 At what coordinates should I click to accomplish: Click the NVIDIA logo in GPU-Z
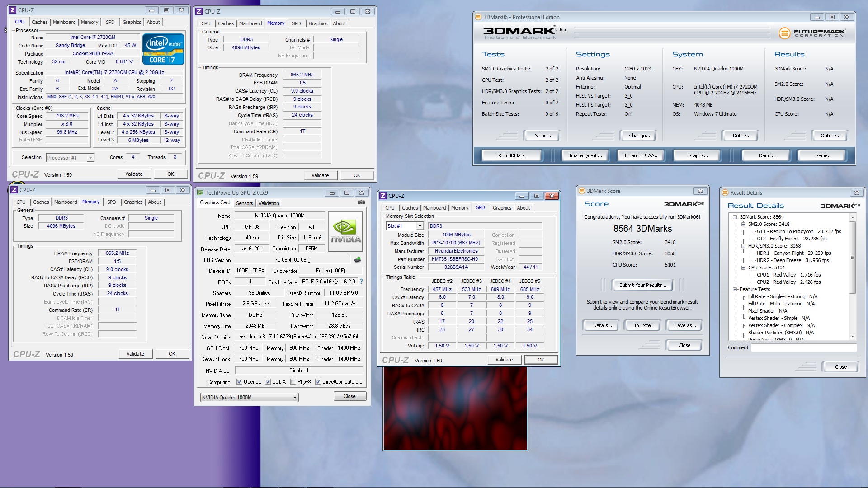pyautogui.click(x=345, y=232)
